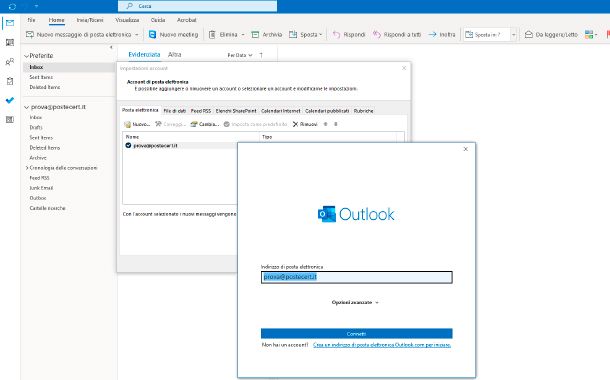Click the bottom sidebar app icon

(x=10, y=119)
